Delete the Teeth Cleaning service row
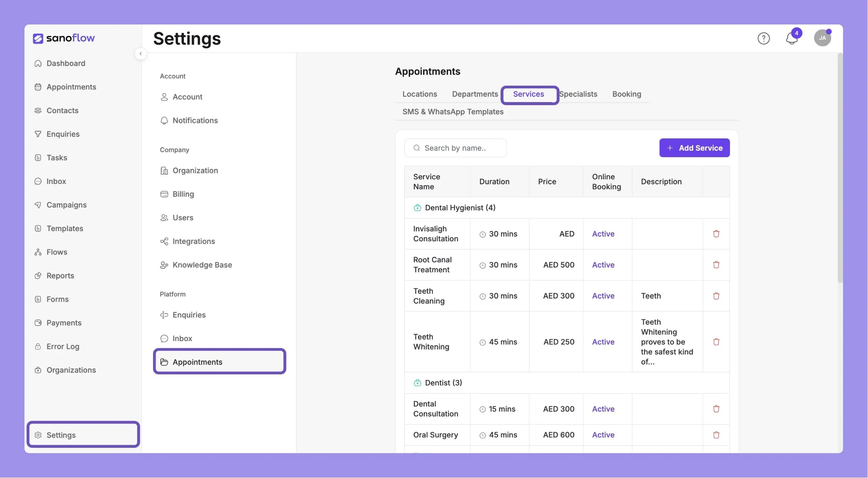Screen dimensions: 868x478 (716, 296)
